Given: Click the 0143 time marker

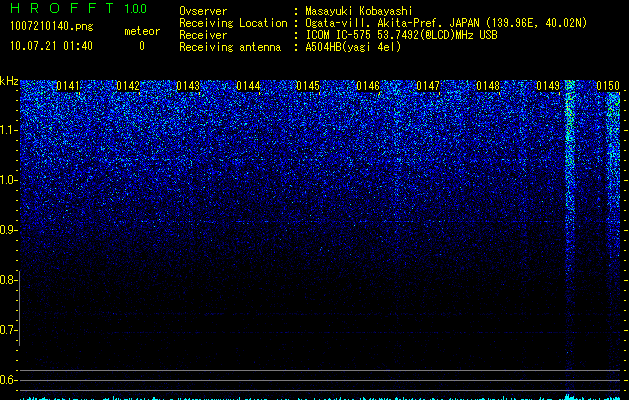Looking at the screenshot, I should point(188,86).
